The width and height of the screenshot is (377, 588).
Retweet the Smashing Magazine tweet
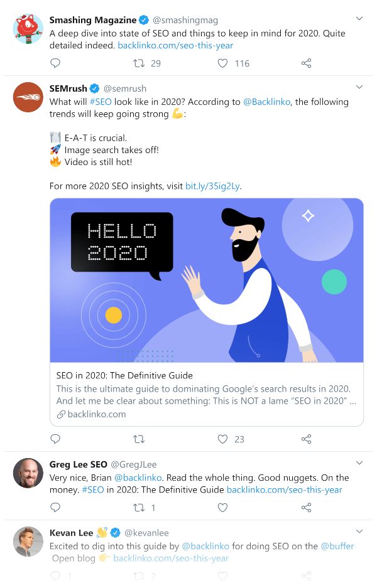(x=139, y=63)
